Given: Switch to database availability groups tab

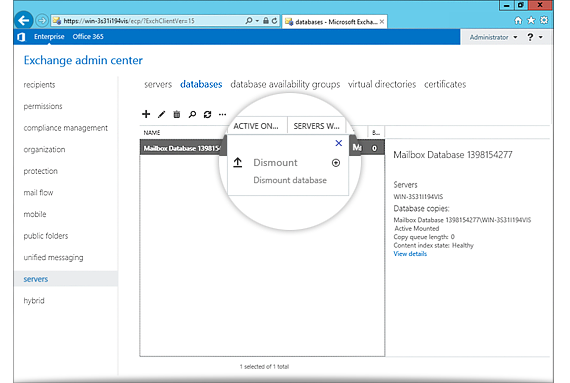Looking at the screenshot, I should pyautogui.click(x=285, y=84).
